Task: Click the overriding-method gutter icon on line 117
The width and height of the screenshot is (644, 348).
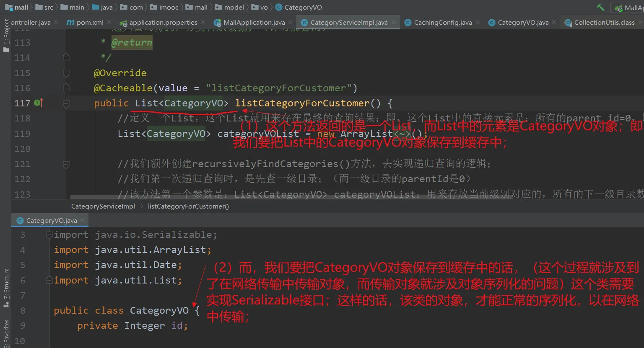Action: [x=39, y=103]
